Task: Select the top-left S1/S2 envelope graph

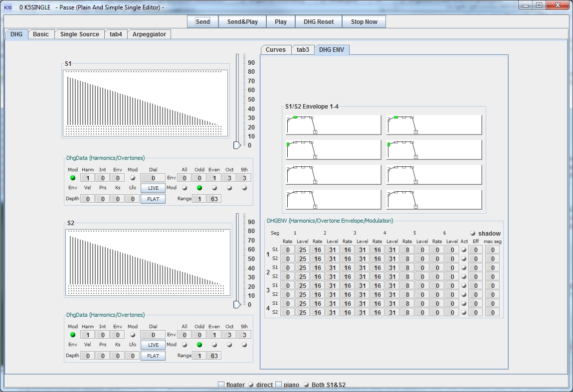Action: [x=333, y=125]
